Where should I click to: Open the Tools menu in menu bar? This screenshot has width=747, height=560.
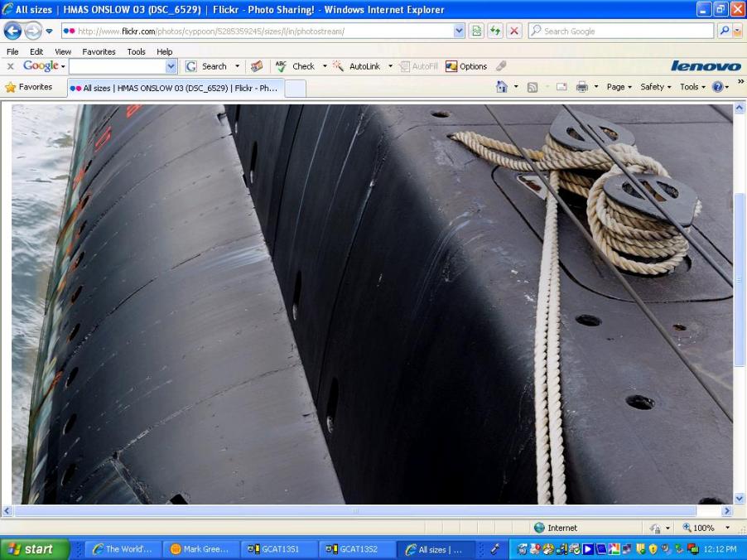tap(136, 51)
